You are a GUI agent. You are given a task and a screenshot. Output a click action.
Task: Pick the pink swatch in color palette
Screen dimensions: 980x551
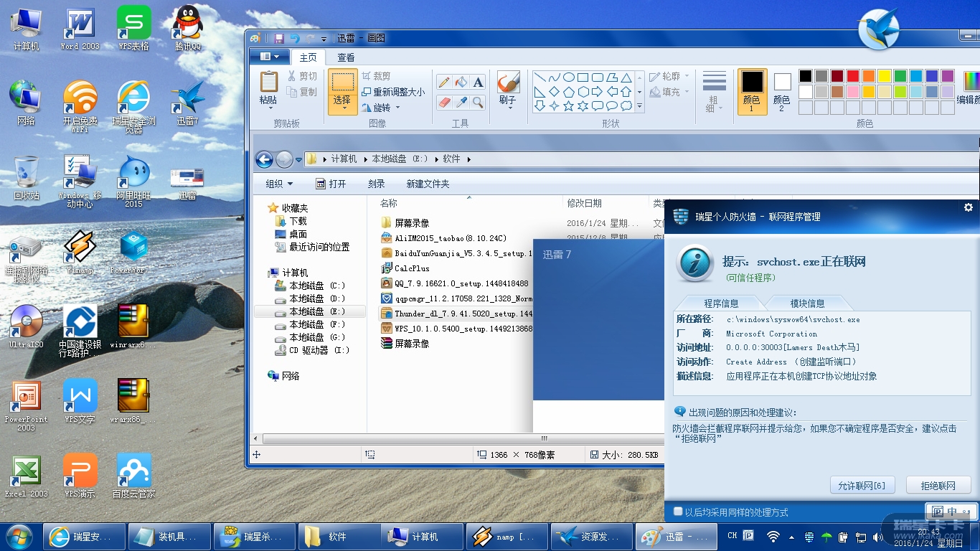point(853,92)
